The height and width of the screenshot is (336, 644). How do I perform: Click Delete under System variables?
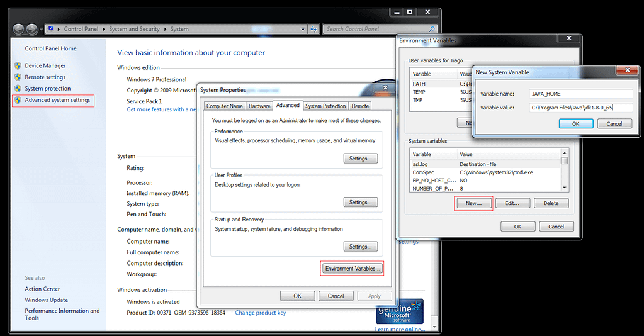coord(551,203)
